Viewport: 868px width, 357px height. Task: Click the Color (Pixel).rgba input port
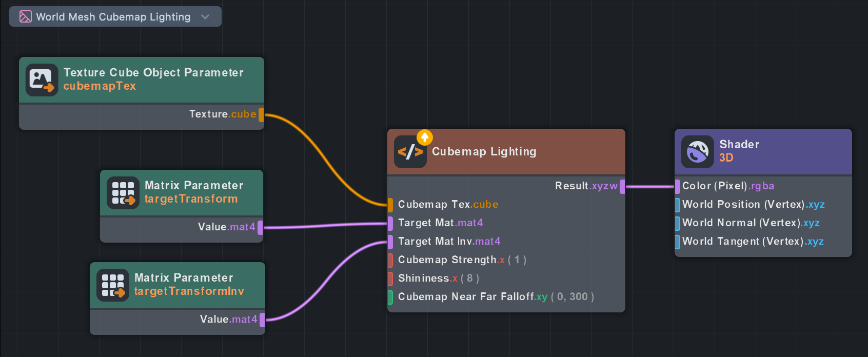pyautogui.click(x=678, y=186)
